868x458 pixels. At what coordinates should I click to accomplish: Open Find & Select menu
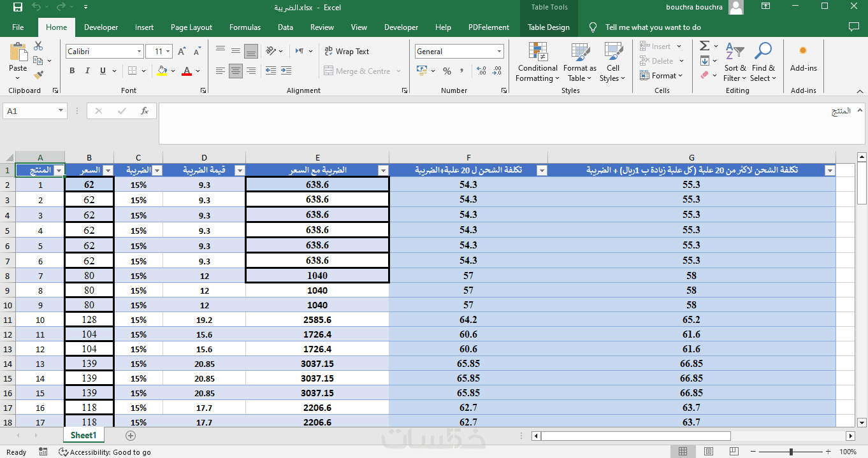point(763,62)
